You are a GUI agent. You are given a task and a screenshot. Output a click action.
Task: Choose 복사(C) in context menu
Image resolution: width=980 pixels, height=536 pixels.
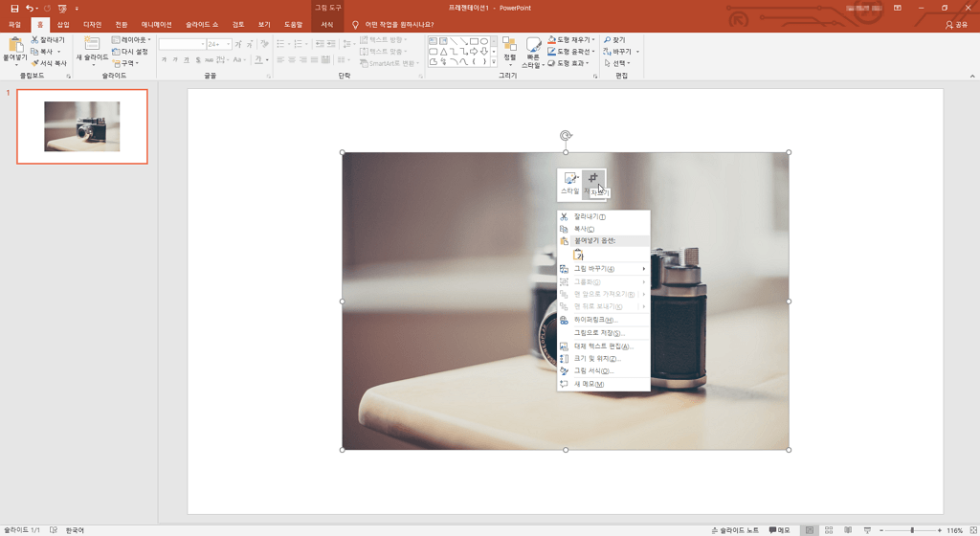point(603,229)
